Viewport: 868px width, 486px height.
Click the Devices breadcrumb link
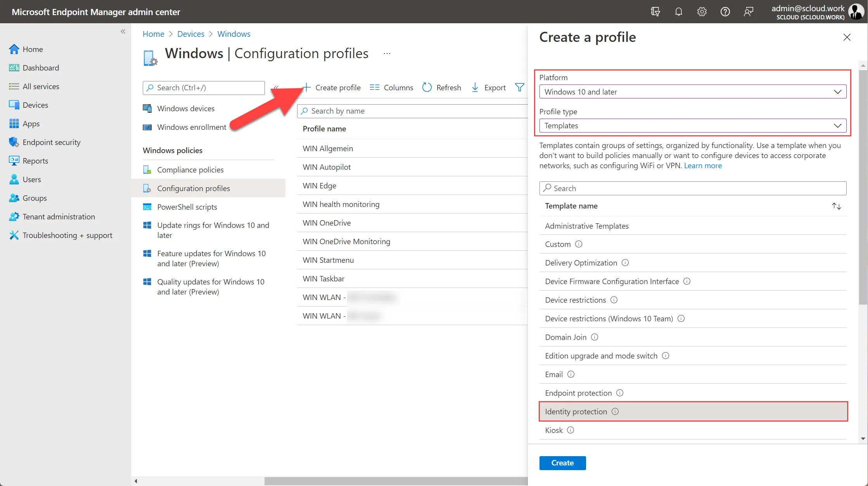(x=191, y=34)
